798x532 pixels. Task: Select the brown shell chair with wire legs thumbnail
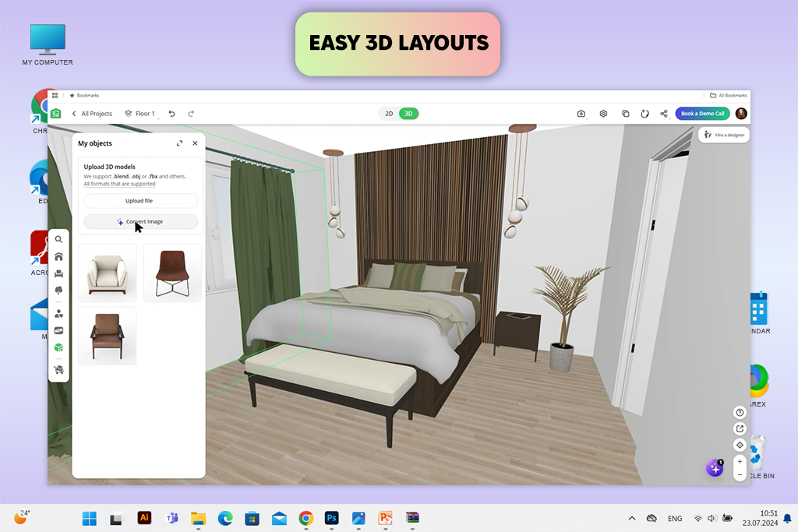tap(172, 273)
